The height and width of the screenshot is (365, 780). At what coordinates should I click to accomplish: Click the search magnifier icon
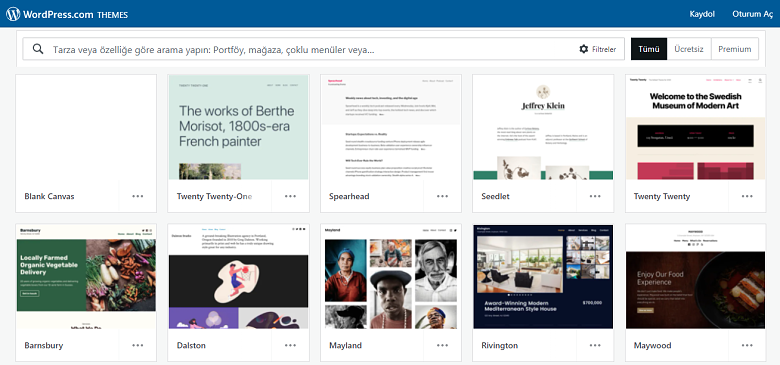[38, 49]
